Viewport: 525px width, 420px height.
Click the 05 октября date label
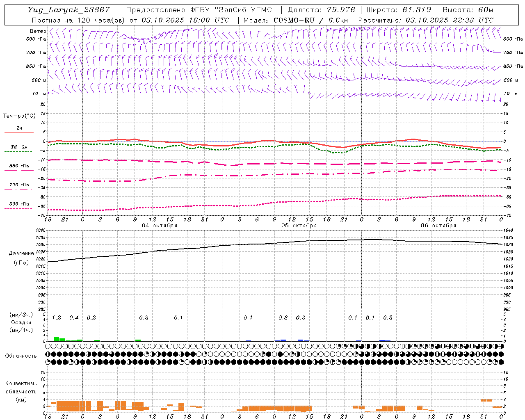[x=299, y=226]
